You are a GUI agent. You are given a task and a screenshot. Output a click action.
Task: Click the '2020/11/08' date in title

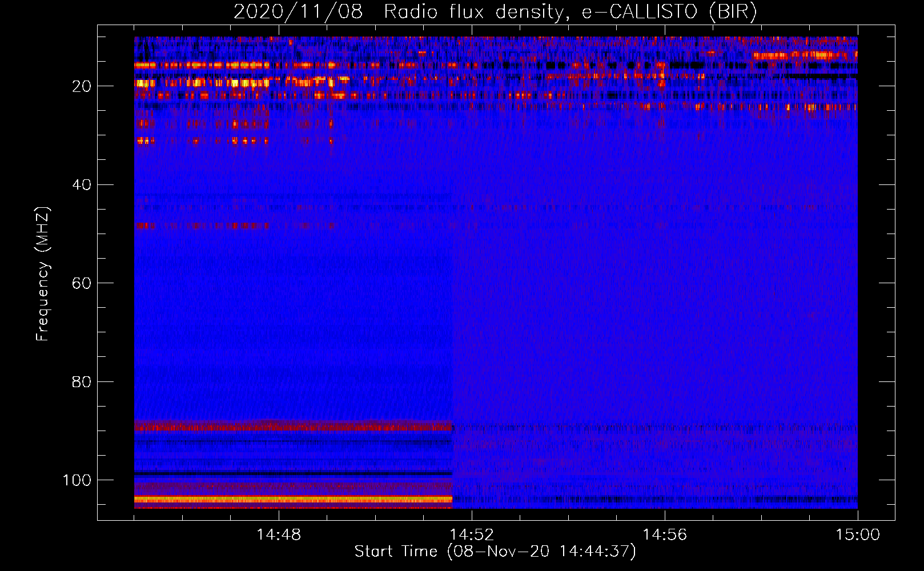point(298,11)
